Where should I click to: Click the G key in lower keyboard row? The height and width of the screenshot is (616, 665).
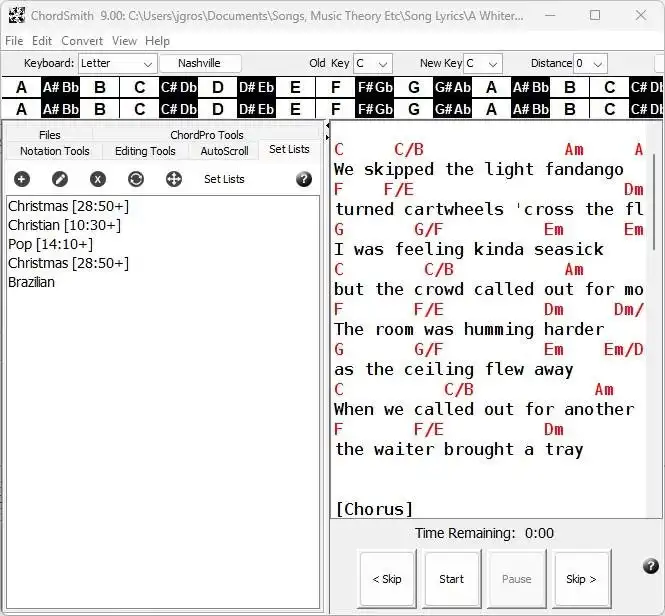tap(414, 109)
